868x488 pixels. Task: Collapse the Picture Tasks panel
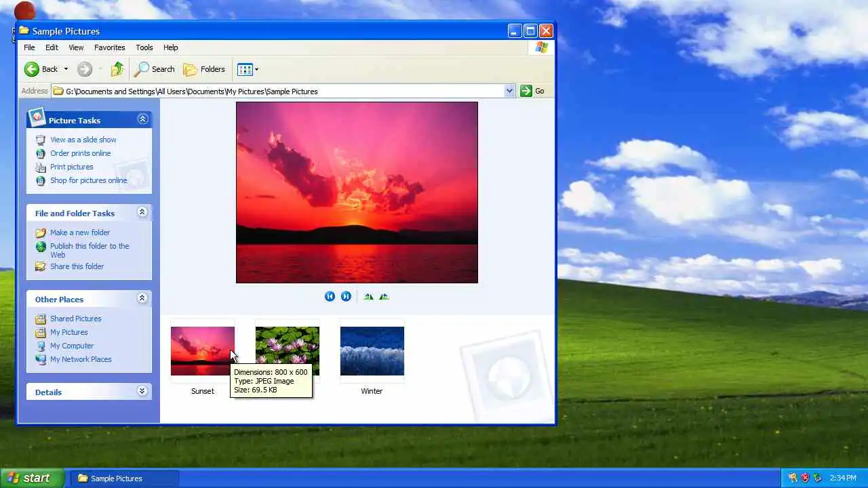[x=142, y=119]
